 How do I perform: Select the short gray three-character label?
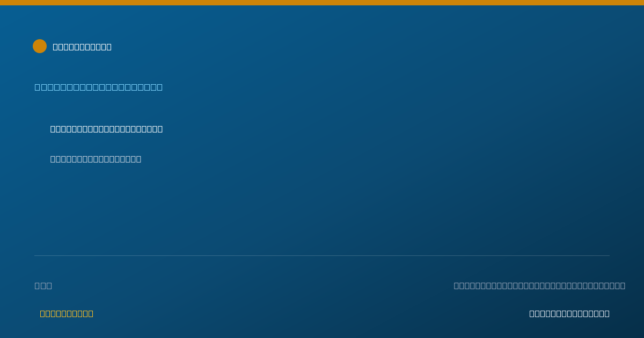(x=43, y=285)
